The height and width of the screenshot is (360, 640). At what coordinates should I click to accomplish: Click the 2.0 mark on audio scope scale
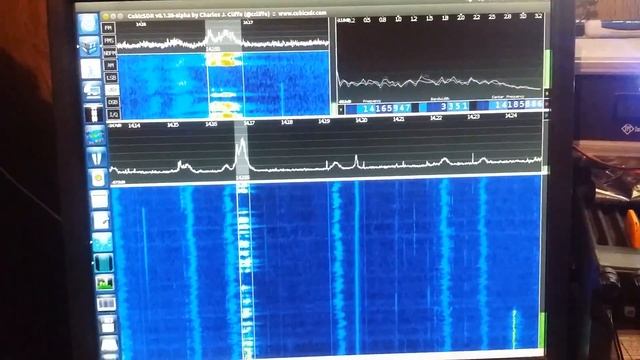click(x=460, y=18)
